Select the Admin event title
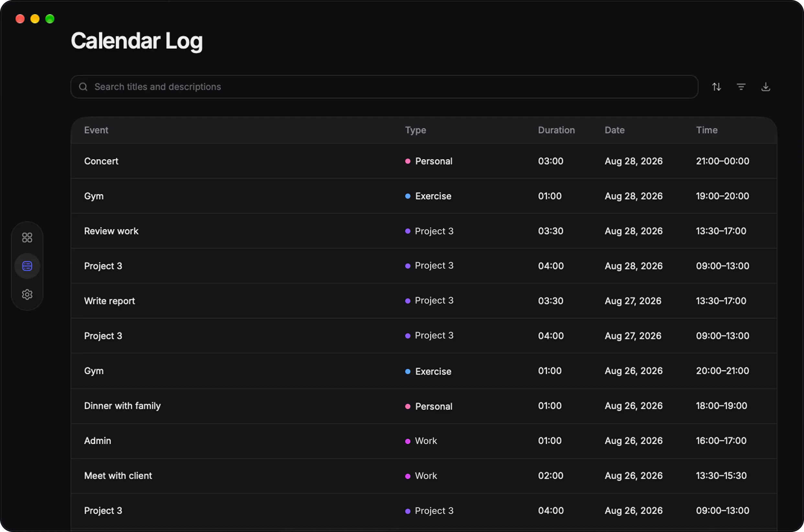This screenshot has height=532, width=804. point(97,441)
